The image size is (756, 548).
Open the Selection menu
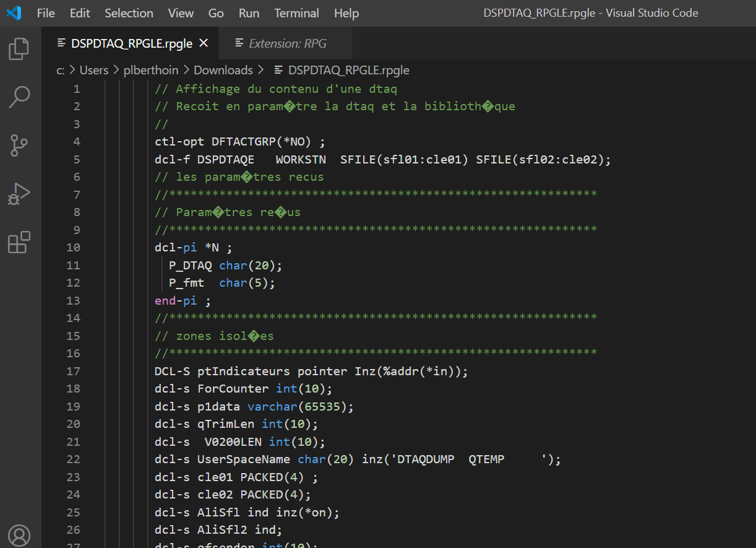pyautogui.click(x=129, y=13)
